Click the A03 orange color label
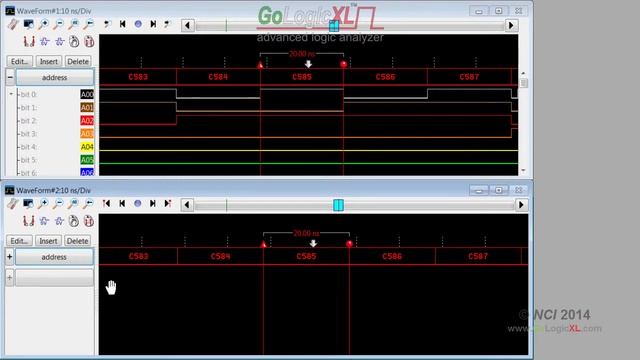This screenshot has width=640, height=360. tap(87, 134)
